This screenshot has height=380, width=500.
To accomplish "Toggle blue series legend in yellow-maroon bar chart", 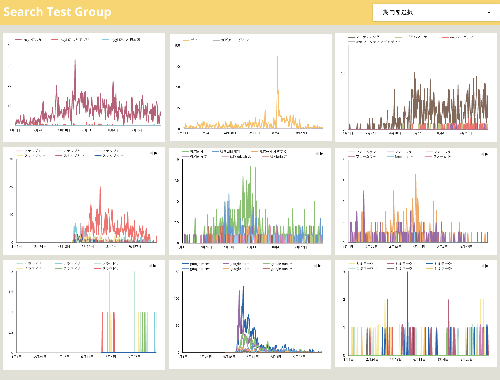I will 439,264.
